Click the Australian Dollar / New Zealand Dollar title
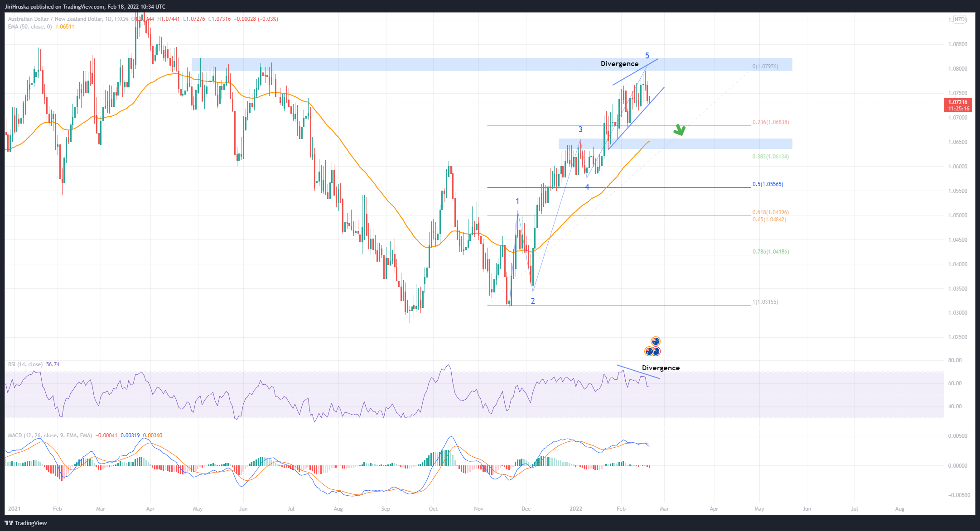This screenshot has height=531, width=980. tap(55, 19)
